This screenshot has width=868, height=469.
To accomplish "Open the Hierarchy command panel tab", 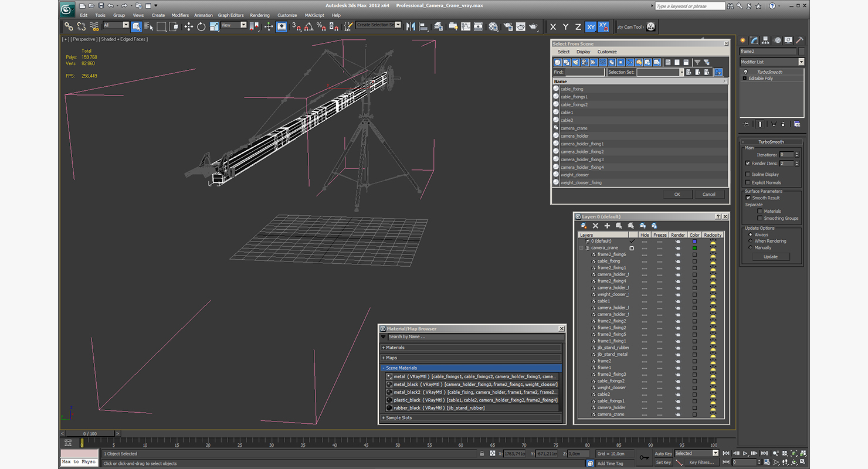I will tap(766, 40).
